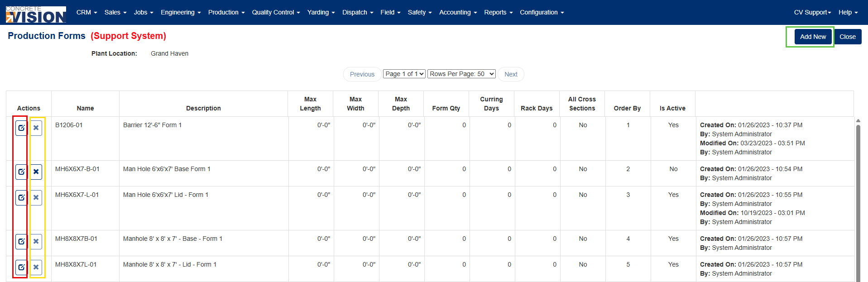868x282 pixels.
Task: Click the Max Width column header
Action: coord(355,104)
